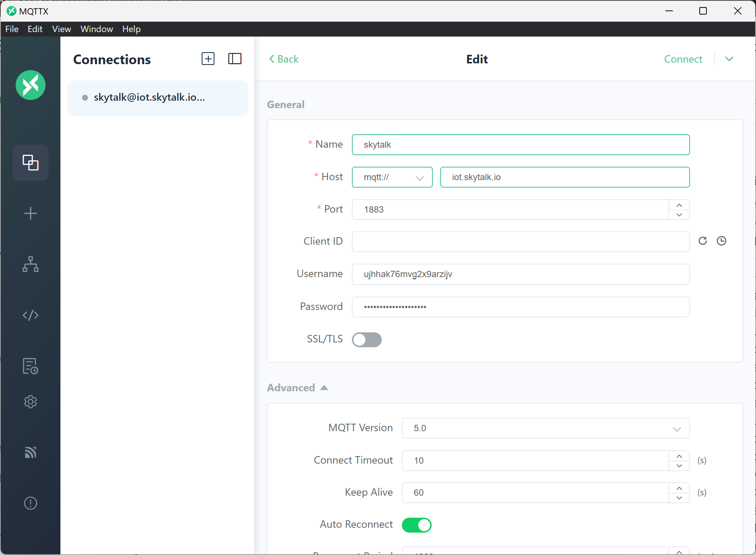This screenshot has height=555, width=756.
Task: Open the Help menu
Action: click(x=131, y=29)
